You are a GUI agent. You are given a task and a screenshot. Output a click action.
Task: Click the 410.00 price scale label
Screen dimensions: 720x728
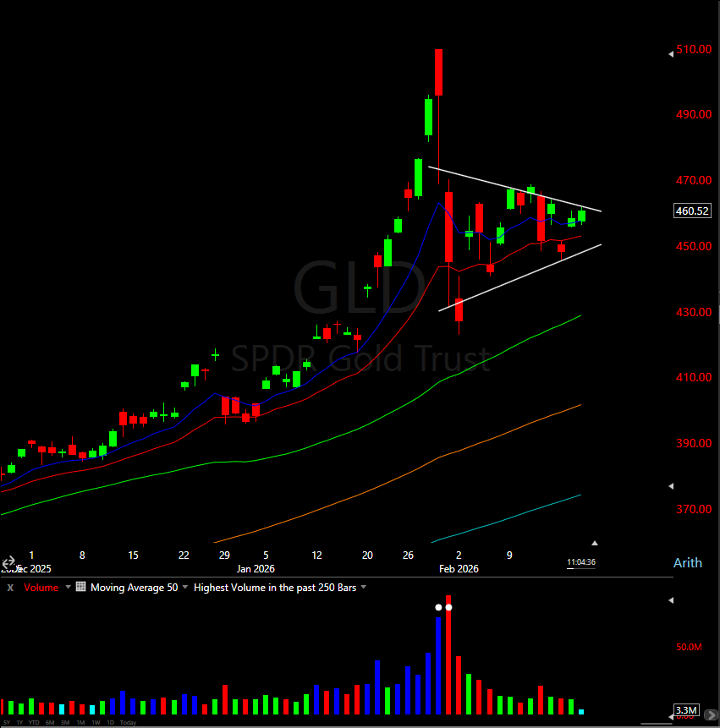click(x=694, y=377)
